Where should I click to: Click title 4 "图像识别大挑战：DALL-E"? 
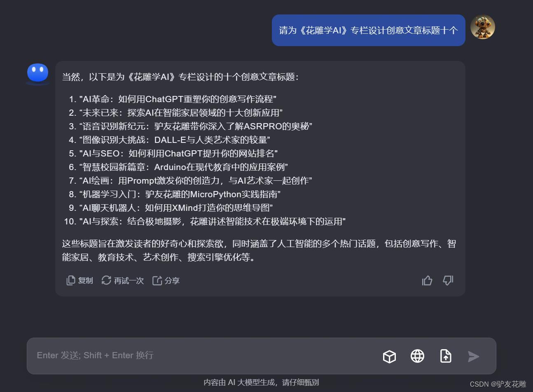point(175,140)
